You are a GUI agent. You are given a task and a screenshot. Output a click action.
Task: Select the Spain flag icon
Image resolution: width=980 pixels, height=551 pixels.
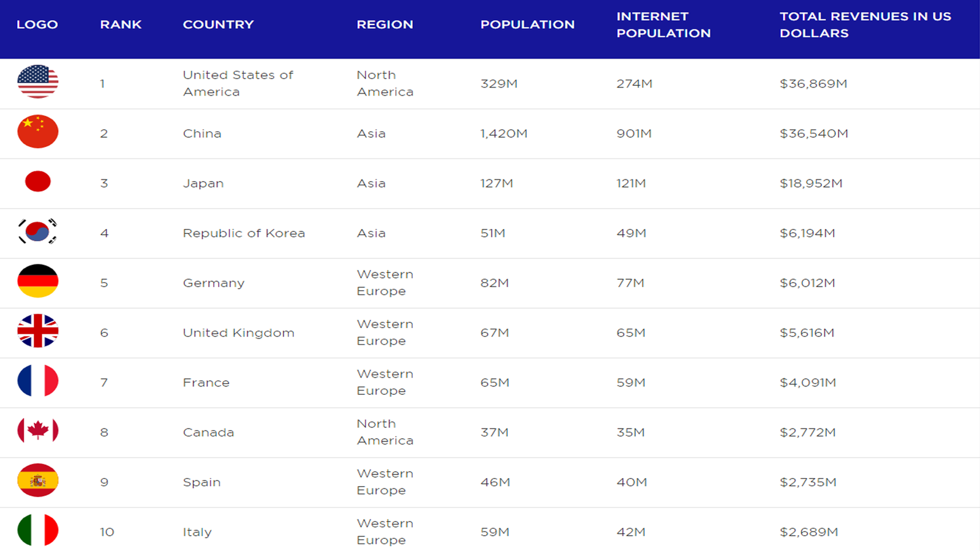[x=38, y=482]
